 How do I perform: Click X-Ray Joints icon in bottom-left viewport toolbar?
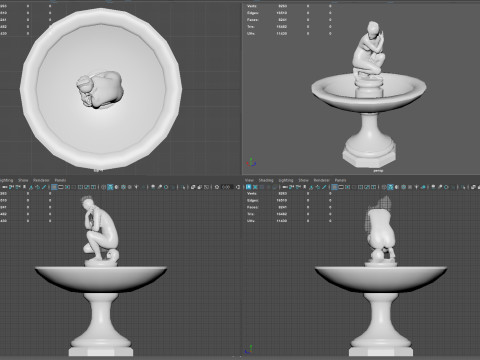click(x=207, y=187)
